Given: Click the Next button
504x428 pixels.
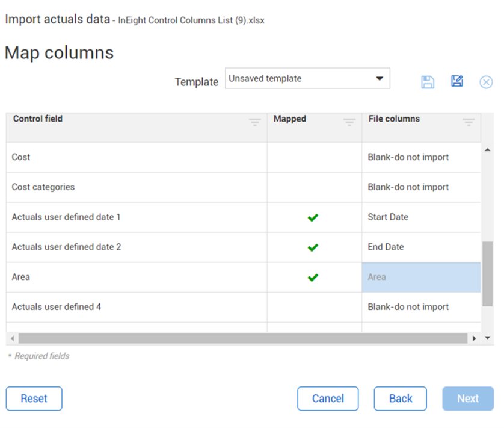Looking at the screenshot, I should point(468,399).
